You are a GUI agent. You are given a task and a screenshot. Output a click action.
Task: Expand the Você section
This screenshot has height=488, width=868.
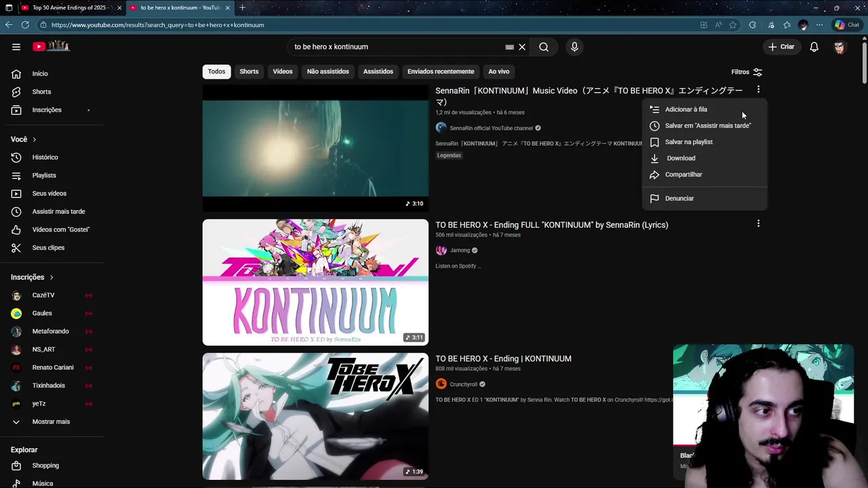[24, 139]
